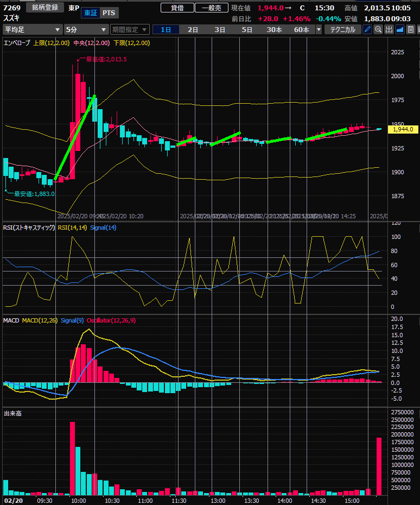Toggle the 出 volume display icon

389,29
